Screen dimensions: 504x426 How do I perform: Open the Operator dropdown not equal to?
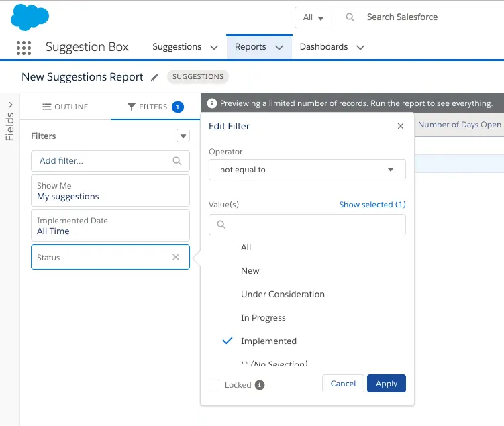coord(307,170)
